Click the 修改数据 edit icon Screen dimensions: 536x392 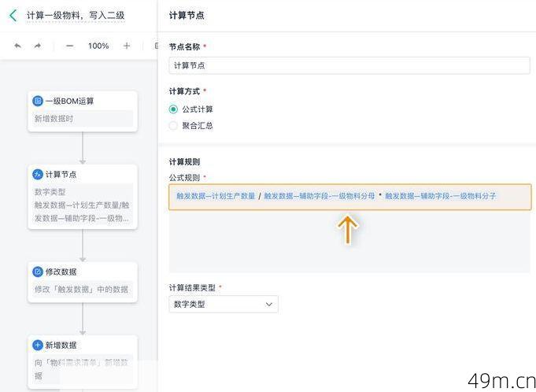point(38,272)
